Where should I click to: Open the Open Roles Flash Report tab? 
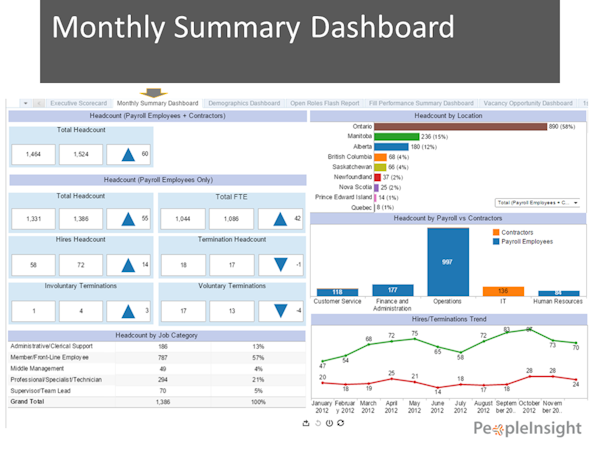(x=324, y=103)
